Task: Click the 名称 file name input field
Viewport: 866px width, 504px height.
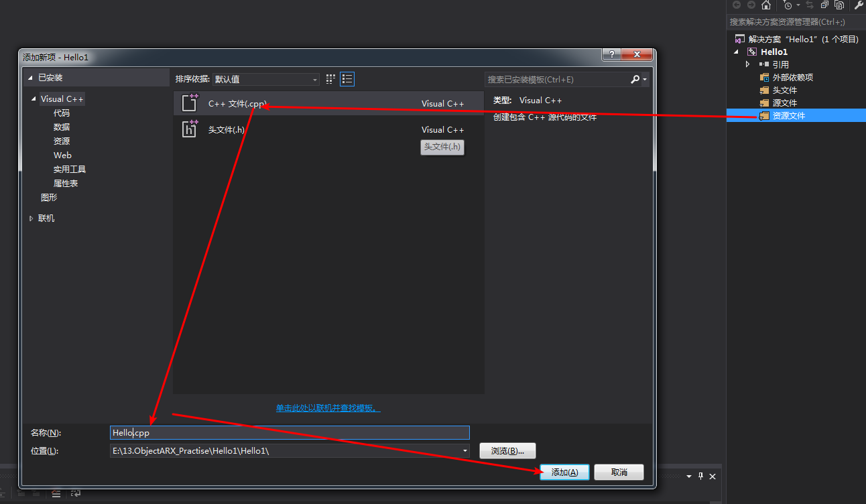Action: tap(290, 433)
